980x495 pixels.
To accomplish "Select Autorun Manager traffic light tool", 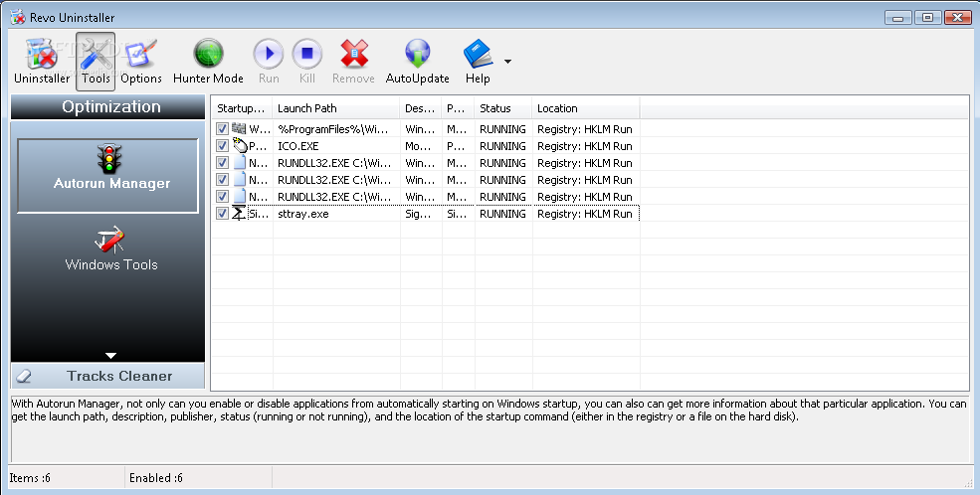I will pyautogui.click(x=108, y=175).
